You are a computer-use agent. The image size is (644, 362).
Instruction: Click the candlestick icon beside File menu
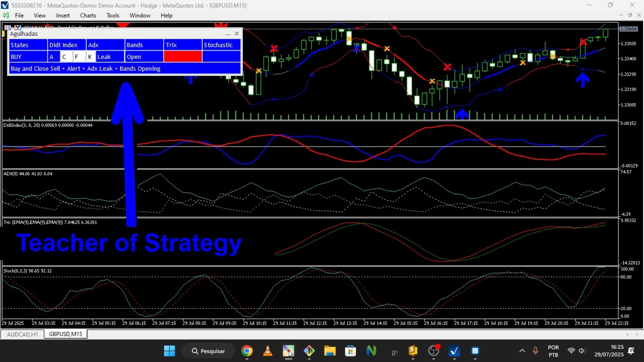6,16
